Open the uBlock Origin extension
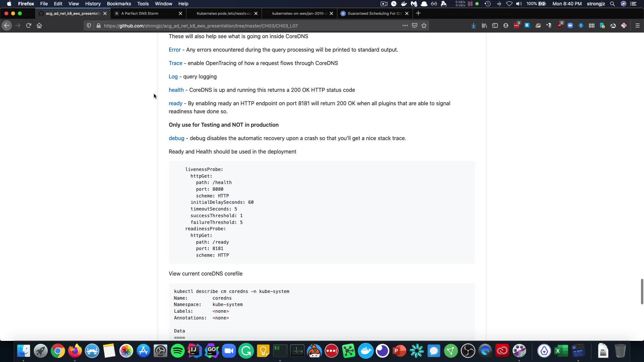Screen dimensions: 644x362 tap(559, 25)
